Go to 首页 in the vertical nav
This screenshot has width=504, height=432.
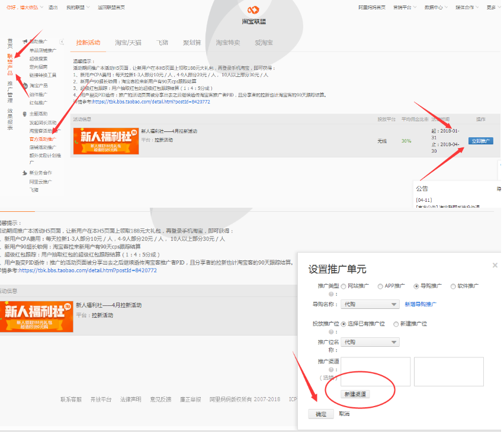coord(10,43)
